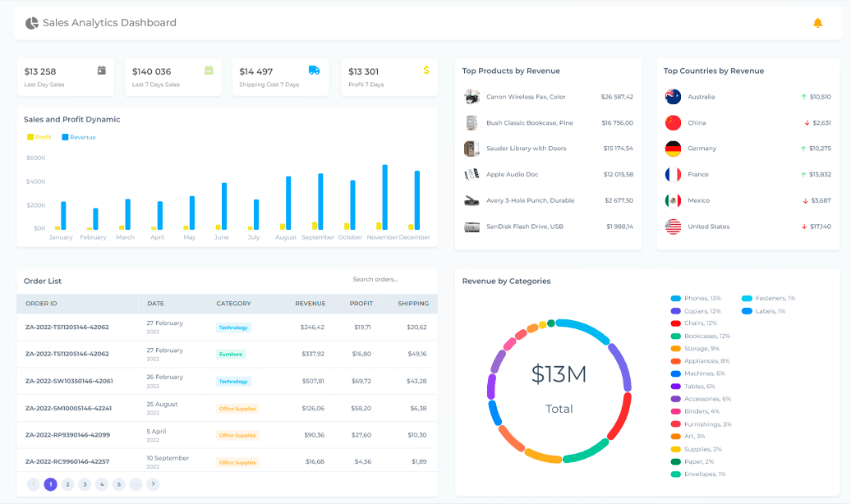
Task: Open order ZA-2022-RP9390146-42099
Action: 68,435
